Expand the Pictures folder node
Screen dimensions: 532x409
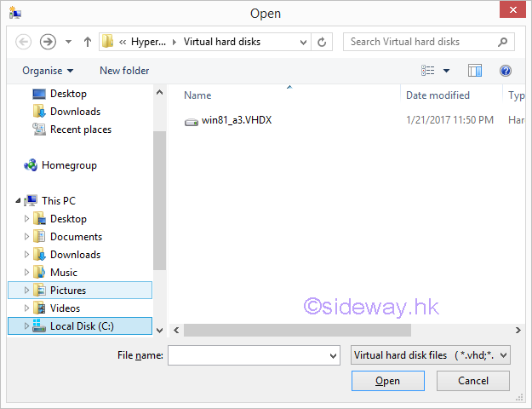point(27,291)
